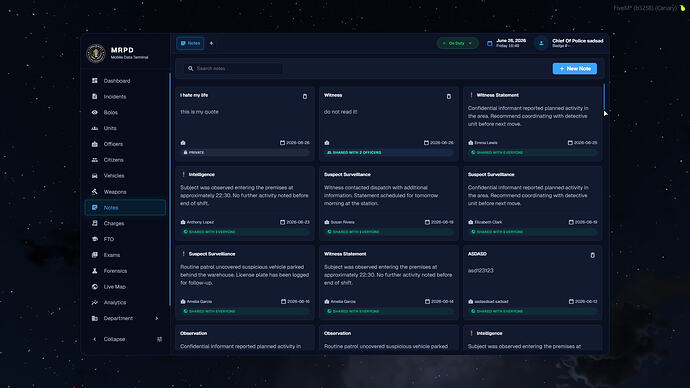
Task: Focus the Search notes field
Action: coord(233,69)
